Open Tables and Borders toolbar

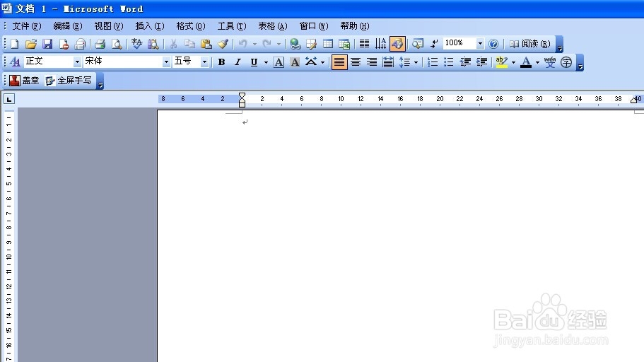pos(311,44)
